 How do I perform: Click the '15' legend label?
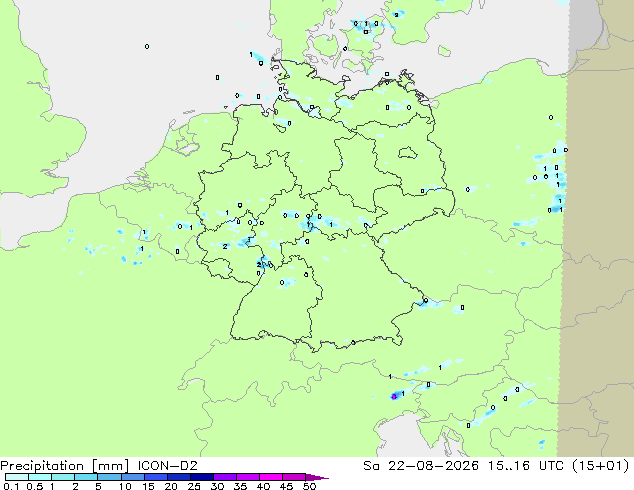point(148,486)
